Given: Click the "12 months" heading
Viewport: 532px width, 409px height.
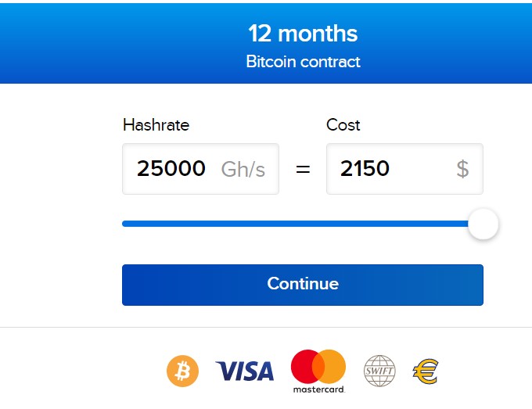Looking at the screenshot, I should (x=303, y=34).
